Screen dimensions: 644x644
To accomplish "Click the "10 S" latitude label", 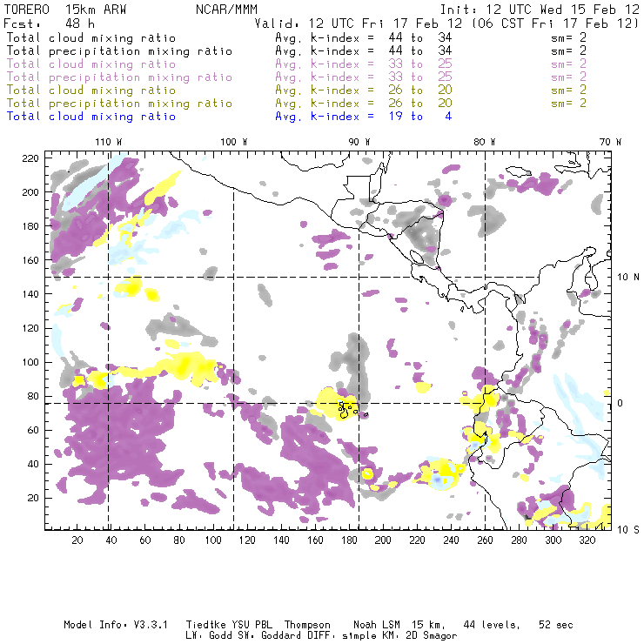I will click(628, 530).
